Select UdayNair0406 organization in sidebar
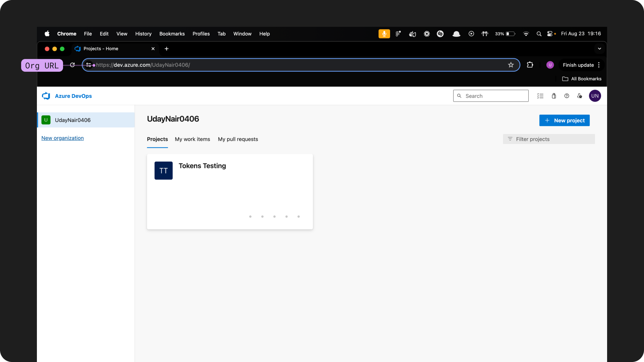Image resolution: width=644 pixels, height=362 pixels. 86,120
